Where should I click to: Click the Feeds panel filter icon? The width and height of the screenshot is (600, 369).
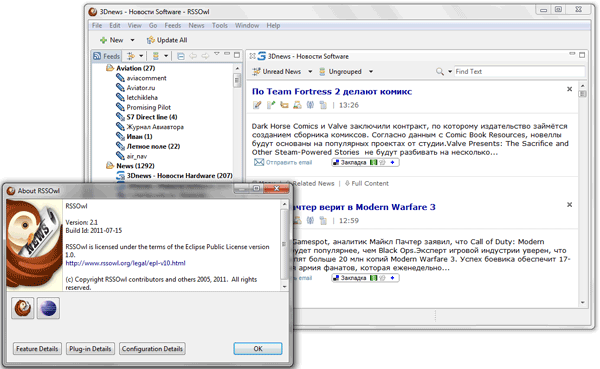coord(131,56)
